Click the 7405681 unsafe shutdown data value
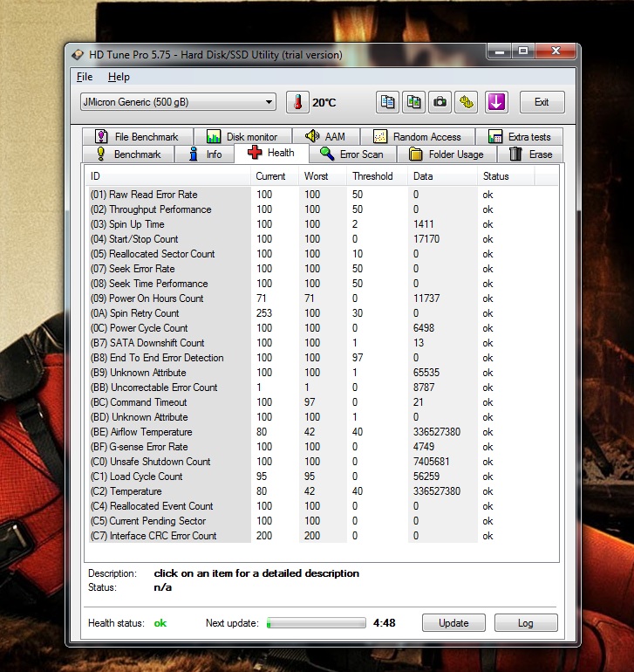634x672 pixels. (x=431, y=462)
